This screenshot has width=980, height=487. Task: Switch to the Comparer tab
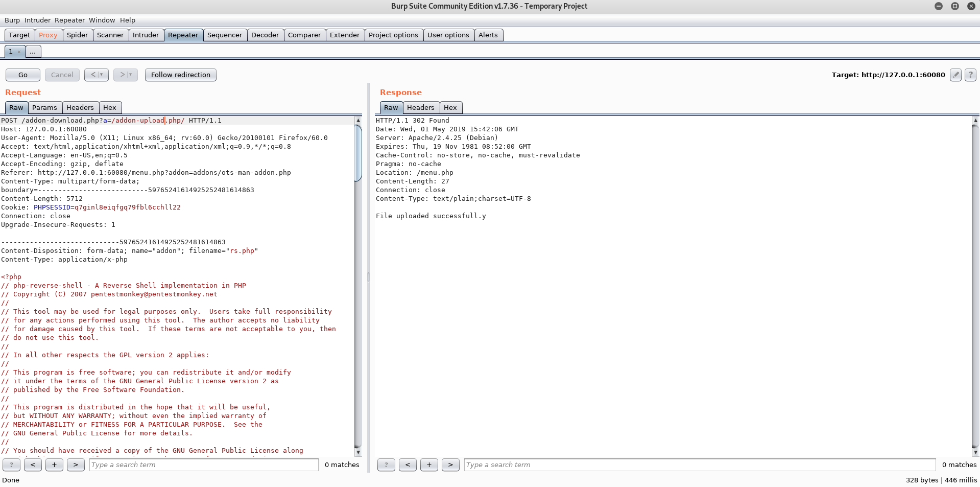click(304, 35)
